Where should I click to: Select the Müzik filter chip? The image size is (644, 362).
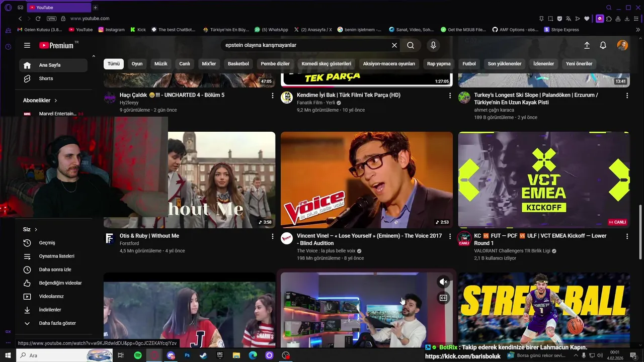160,64
